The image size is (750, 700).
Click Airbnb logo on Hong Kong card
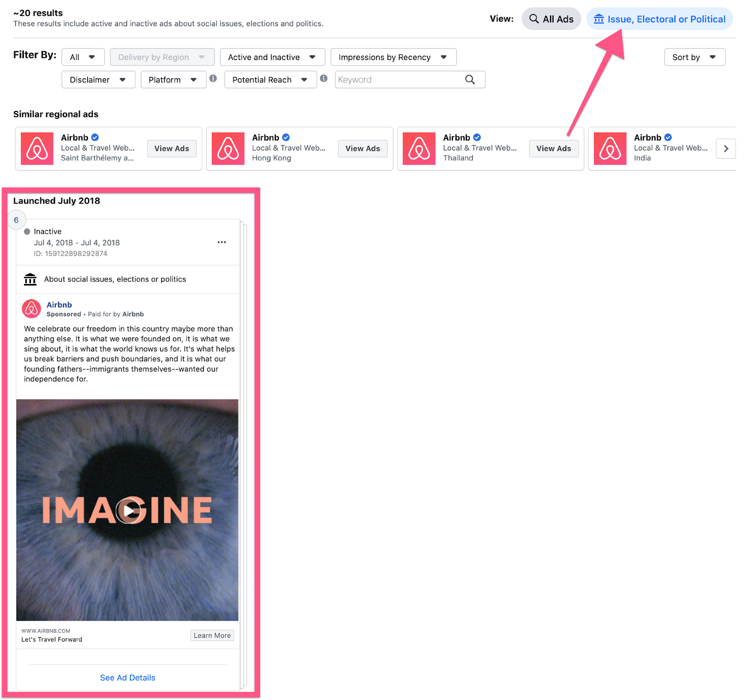(x=228, y=149)
